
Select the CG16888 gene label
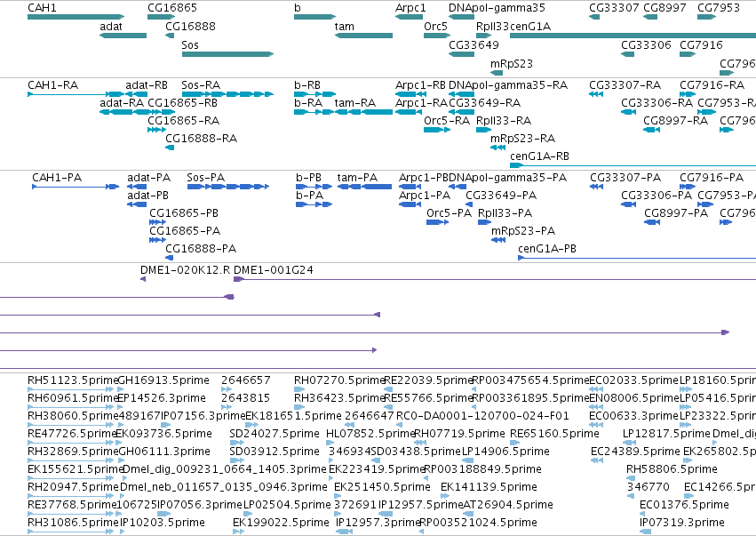[x=190, y=26]
